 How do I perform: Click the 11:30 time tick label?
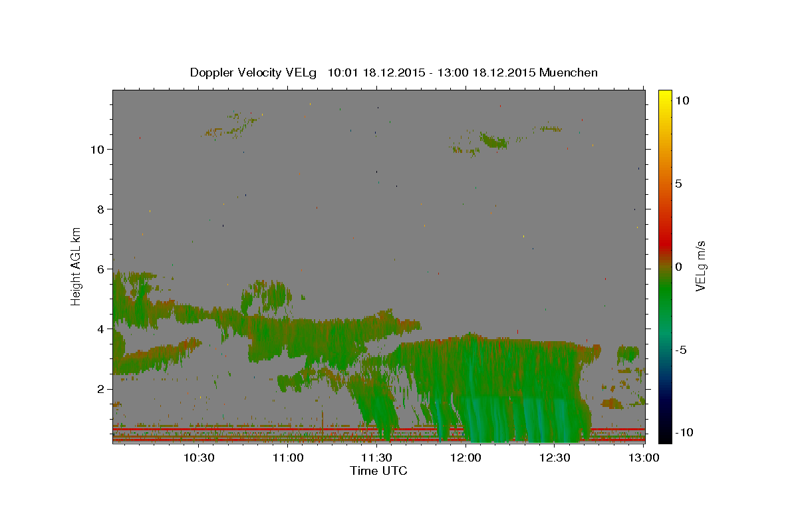376,458
